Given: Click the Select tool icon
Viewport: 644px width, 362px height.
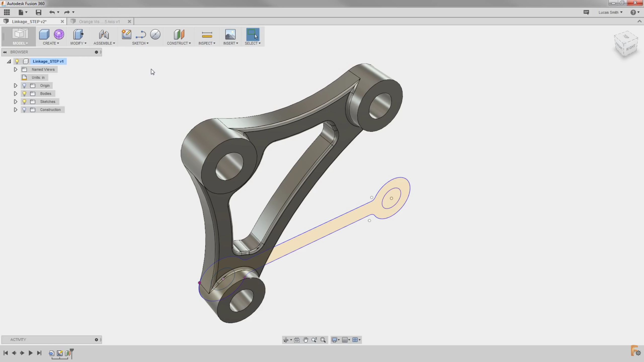Looking at the screenshot, I should (x=253, y=34).
